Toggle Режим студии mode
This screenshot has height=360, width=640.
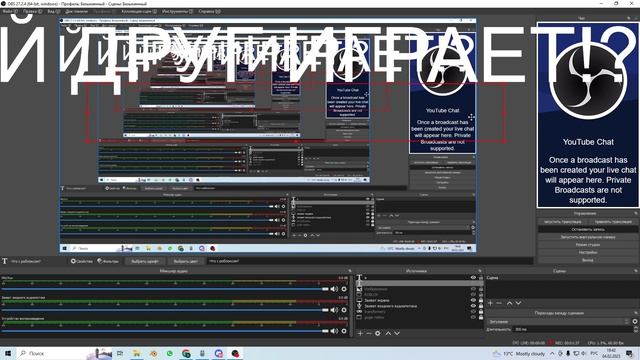click(587, 244)
